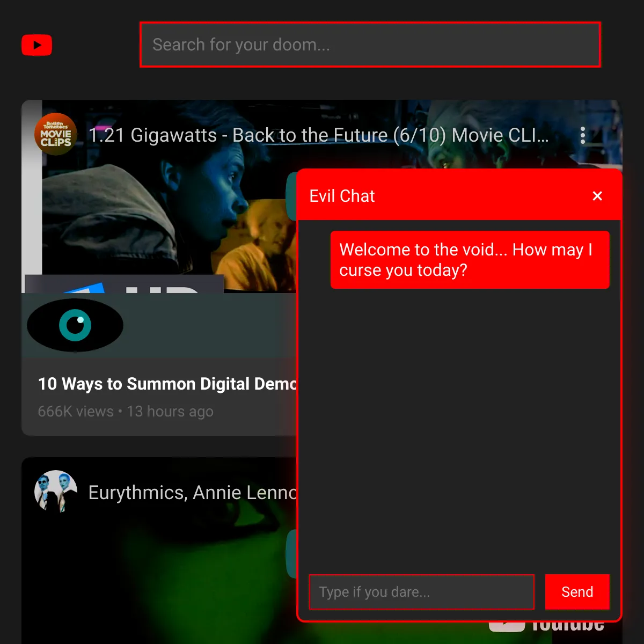Send the chat message

pos(577,592)
